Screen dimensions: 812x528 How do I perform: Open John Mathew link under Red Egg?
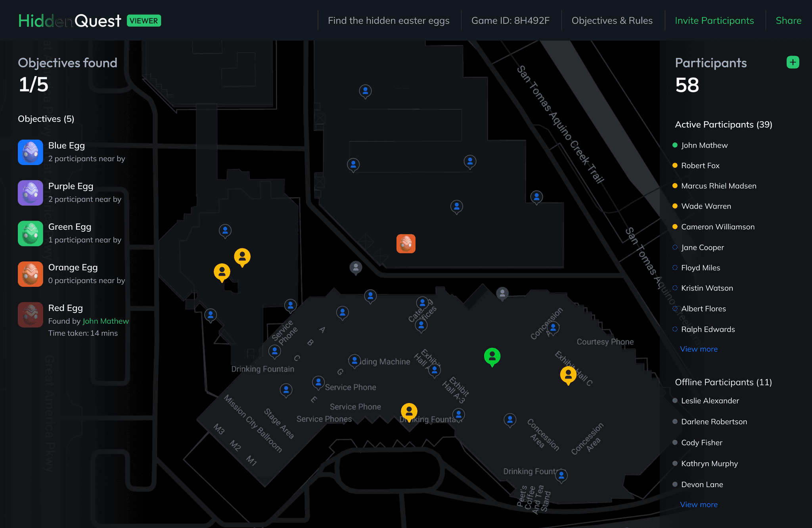(x=105, y=321)
